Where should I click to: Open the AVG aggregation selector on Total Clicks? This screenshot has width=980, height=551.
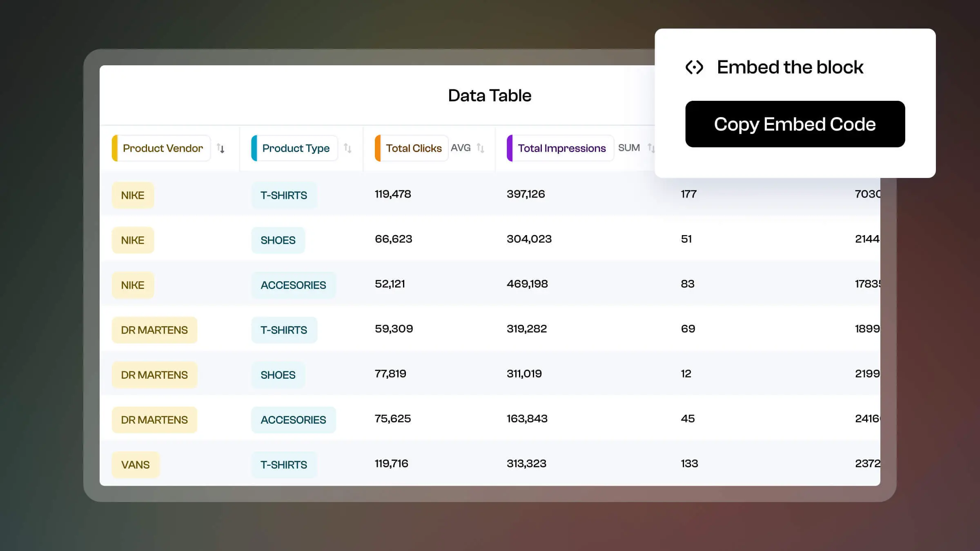461,148
